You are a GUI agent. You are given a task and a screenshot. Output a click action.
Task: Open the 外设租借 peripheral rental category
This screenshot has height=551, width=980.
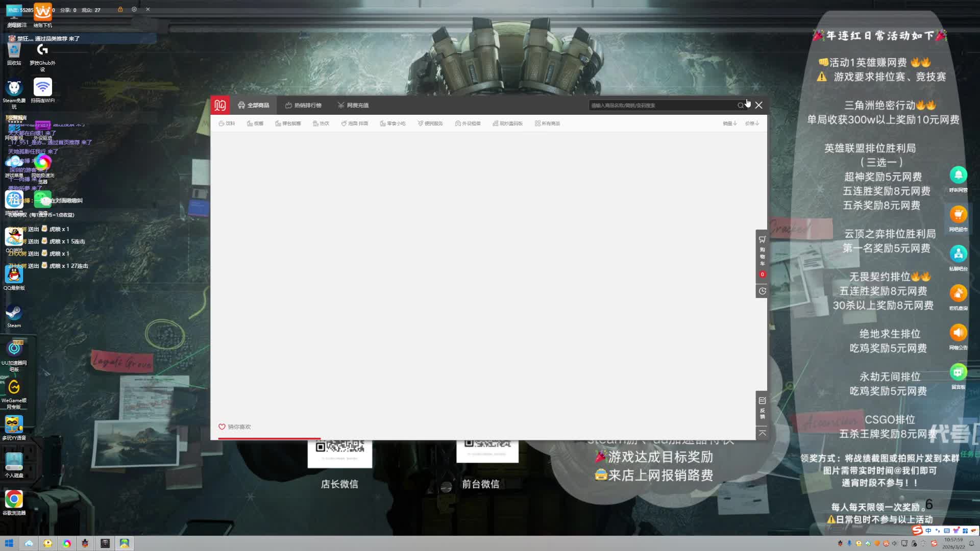pyautogui.click(x=467, y=123)
